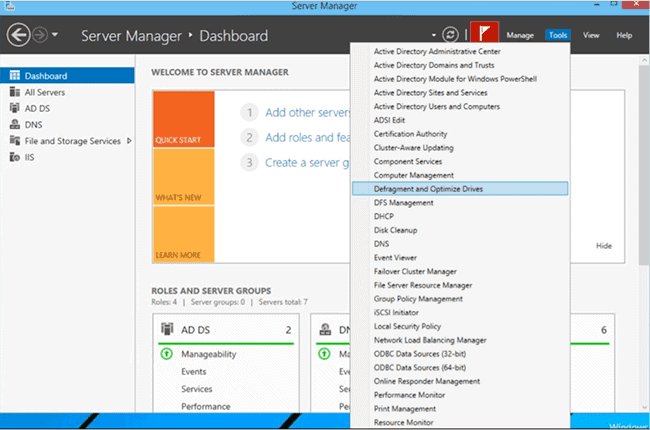
Task: Click the DNS sidebar icon
Action: pyautogui.click(x=15, y=124)
